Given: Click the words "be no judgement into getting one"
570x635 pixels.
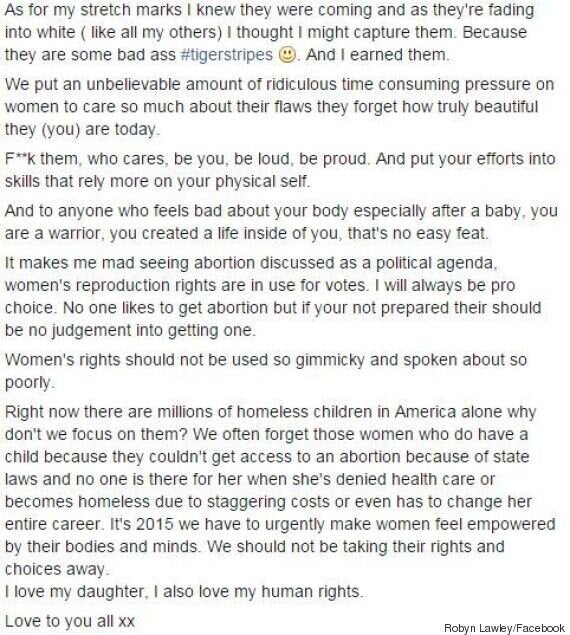Looking at the screenshot, I should 128,330.
